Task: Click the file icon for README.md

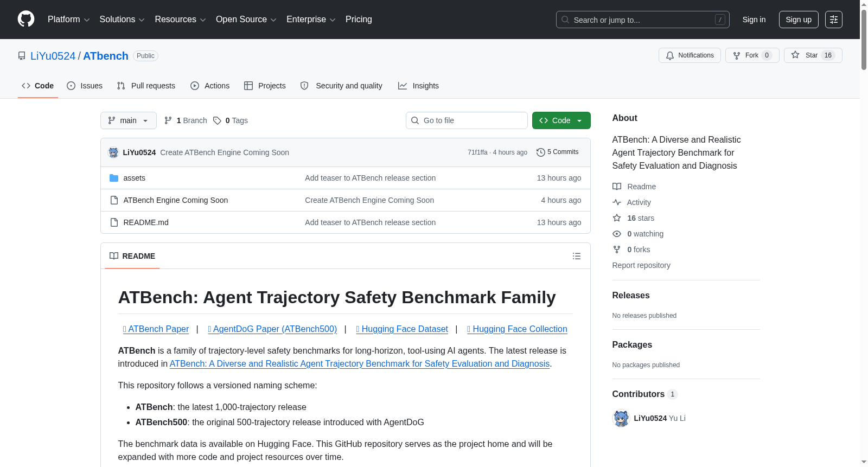Action: pyautogui.click(x=114, y=222)
